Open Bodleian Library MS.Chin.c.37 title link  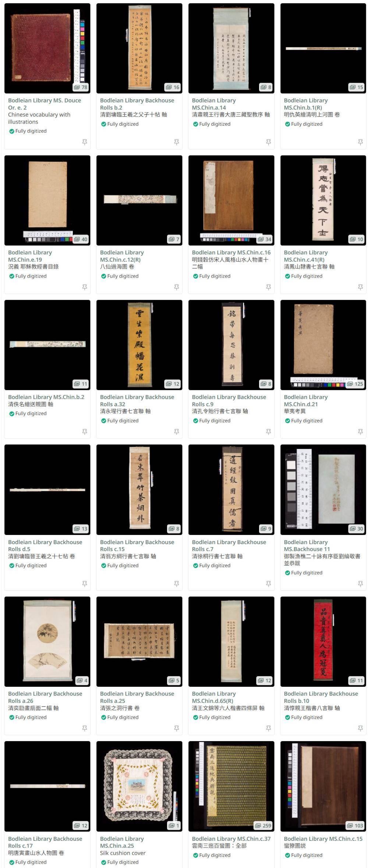click(x=231, y=839)
